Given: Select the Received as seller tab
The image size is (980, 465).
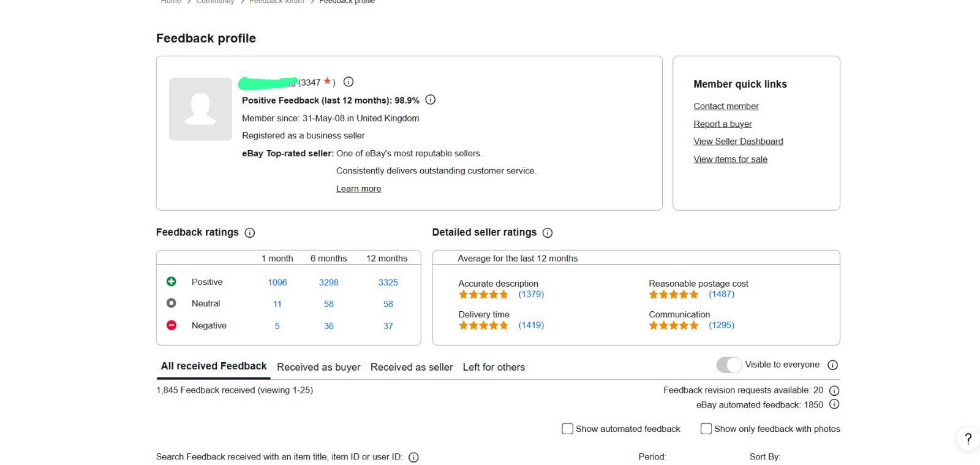Looking at the screenshot, I should click(x=412, y=367).
